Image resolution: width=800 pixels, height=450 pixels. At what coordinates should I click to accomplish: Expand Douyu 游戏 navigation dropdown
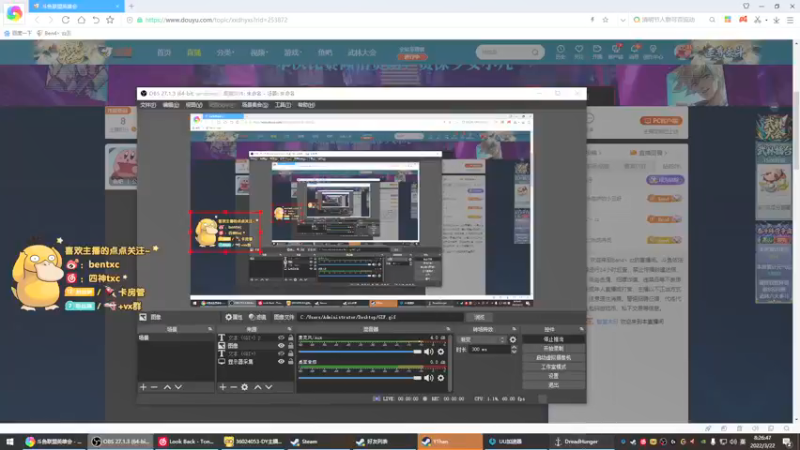tap(293, 53)
